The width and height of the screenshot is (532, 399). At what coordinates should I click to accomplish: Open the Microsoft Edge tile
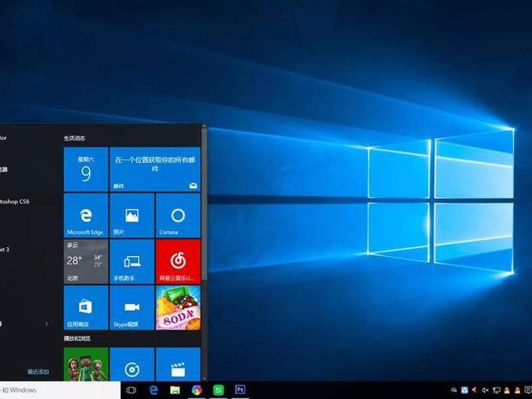click(86, 215)
